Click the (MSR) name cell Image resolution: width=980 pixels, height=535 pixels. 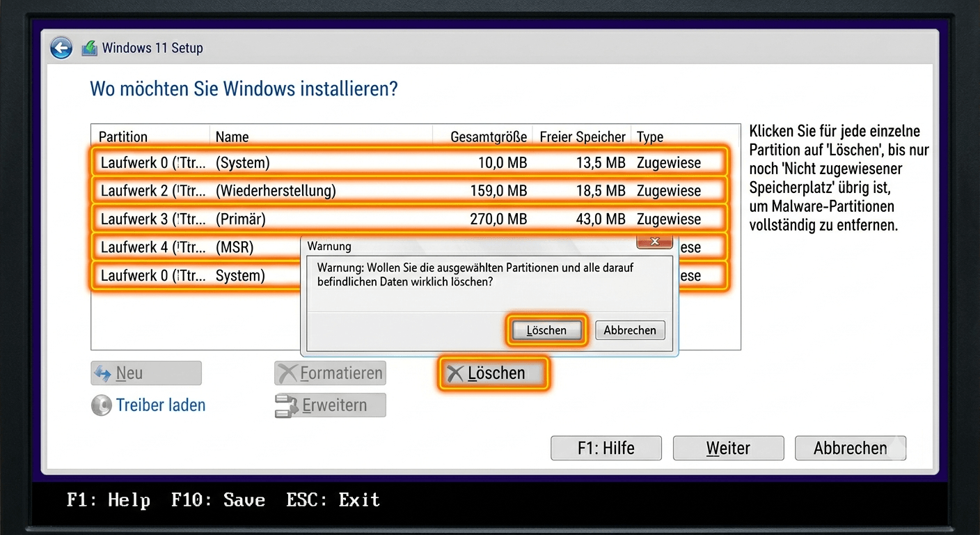(235, 247)
